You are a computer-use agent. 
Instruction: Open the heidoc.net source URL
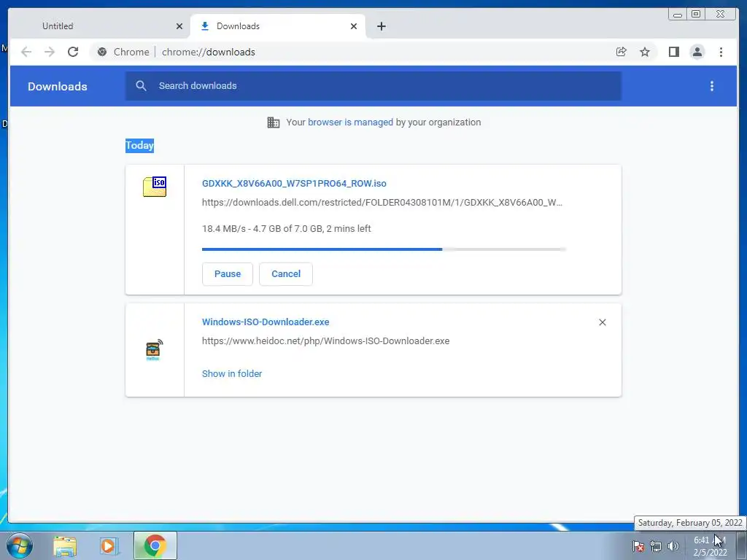326,341
